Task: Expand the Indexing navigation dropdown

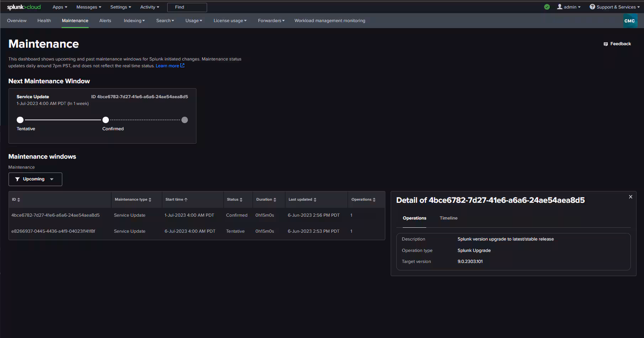Action: coord(134,21)
